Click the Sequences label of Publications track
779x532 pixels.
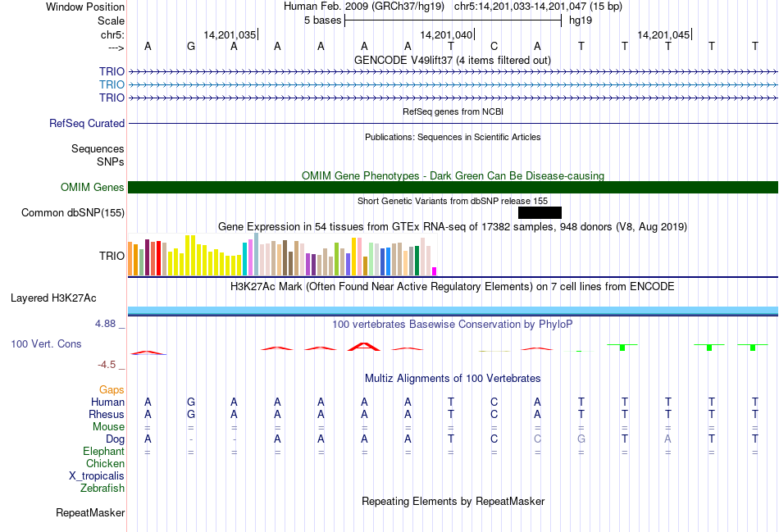[x=98, y=148]
